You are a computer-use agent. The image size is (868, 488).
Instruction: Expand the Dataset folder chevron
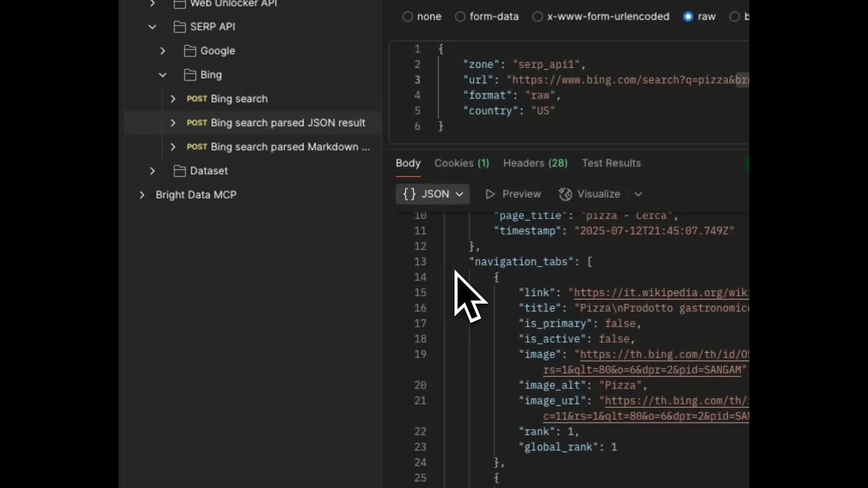tap(153, 171)
